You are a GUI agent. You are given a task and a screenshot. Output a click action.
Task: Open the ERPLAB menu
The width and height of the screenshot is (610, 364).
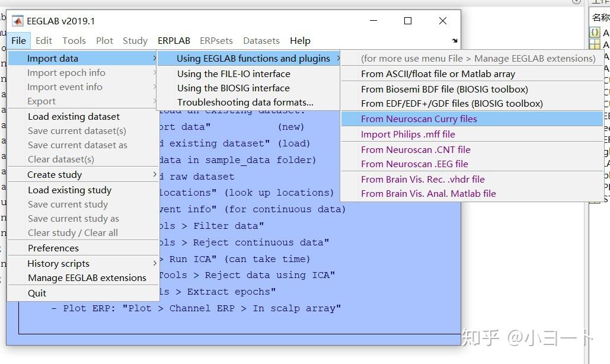[174, 40]
